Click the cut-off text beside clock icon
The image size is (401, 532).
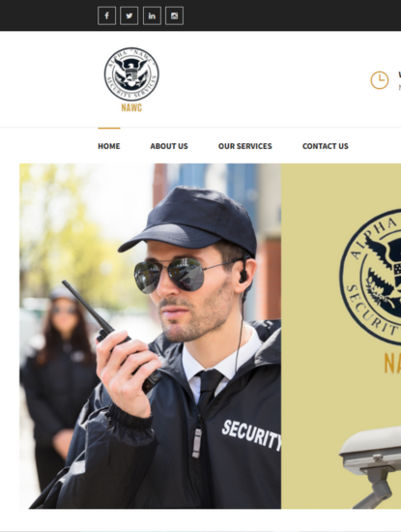click(x=400, y=80)
